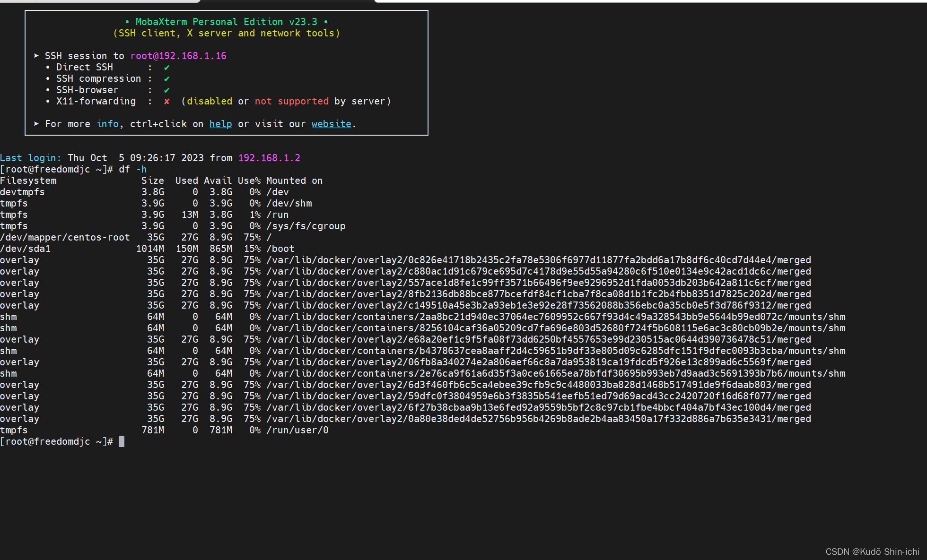Screen dimensions: 927x560
Task: Click overlay path starting 557ace1d8fe1
Action: 539,283
